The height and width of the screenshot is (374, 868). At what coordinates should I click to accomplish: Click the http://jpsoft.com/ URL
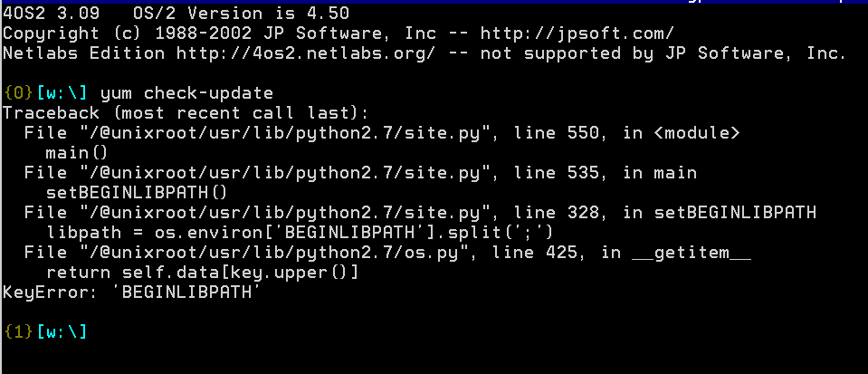pyautogui.click(x=577, y=34)
